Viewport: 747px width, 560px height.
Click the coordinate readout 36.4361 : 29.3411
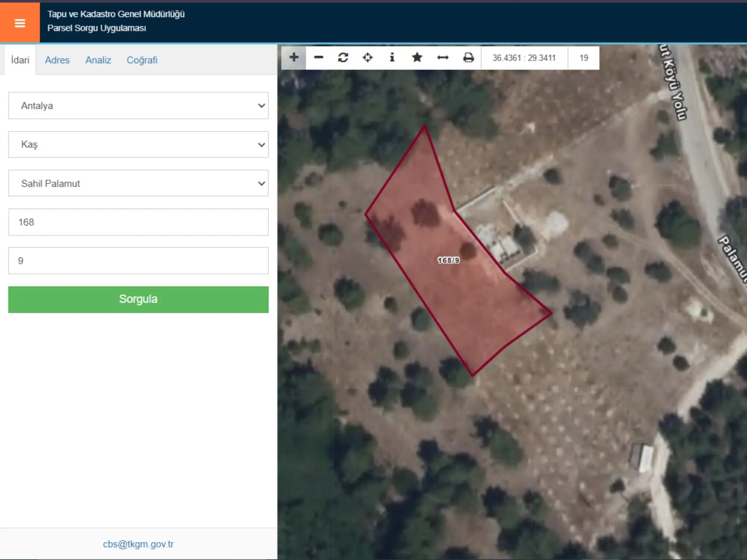click(524, 58)
